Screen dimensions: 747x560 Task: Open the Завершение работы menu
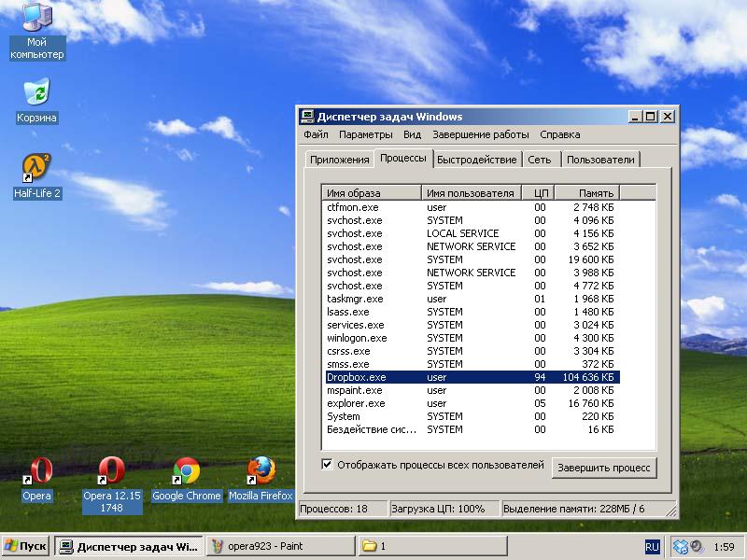[x=480, y=134]
